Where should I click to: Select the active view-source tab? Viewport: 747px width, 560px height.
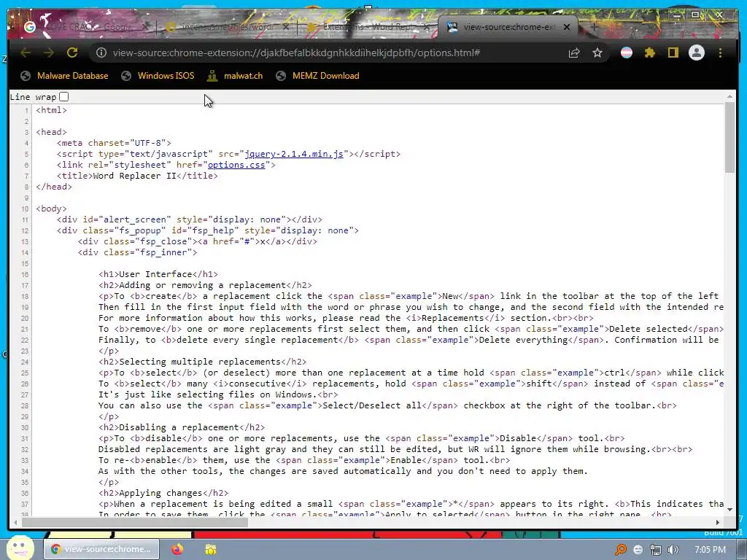[x=508, y=27]
